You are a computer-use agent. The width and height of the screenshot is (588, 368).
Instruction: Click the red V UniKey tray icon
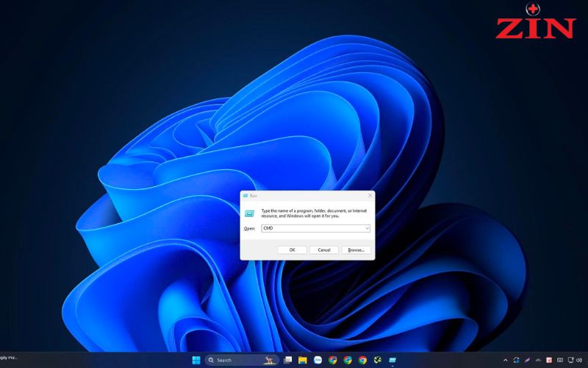[549, 361]
